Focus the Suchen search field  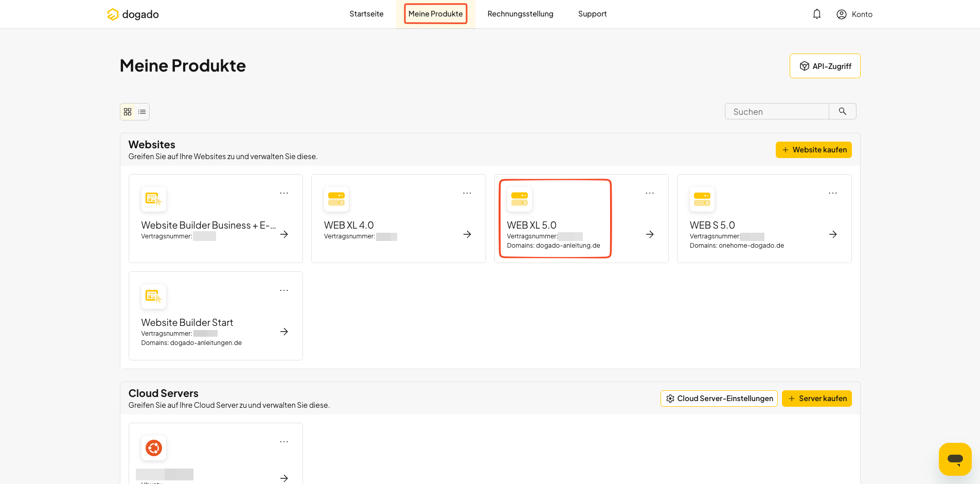[777, 111]
